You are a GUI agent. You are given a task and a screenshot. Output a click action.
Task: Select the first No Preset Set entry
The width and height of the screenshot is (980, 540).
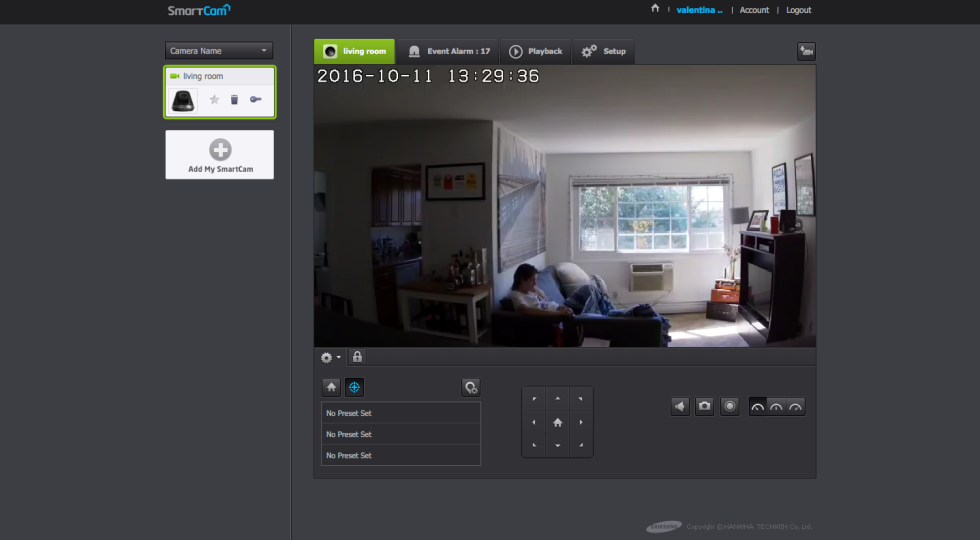[x=400, y=413]
